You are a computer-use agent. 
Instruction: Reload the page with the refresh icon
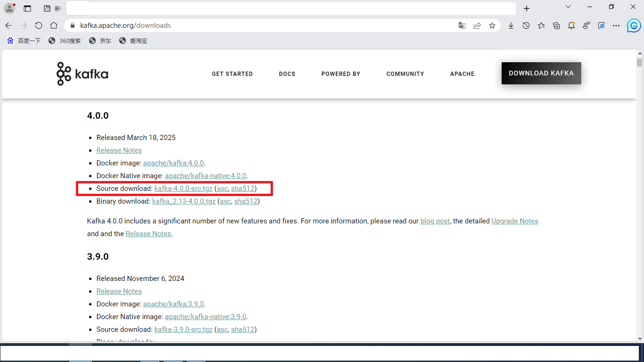click(39, 25)
